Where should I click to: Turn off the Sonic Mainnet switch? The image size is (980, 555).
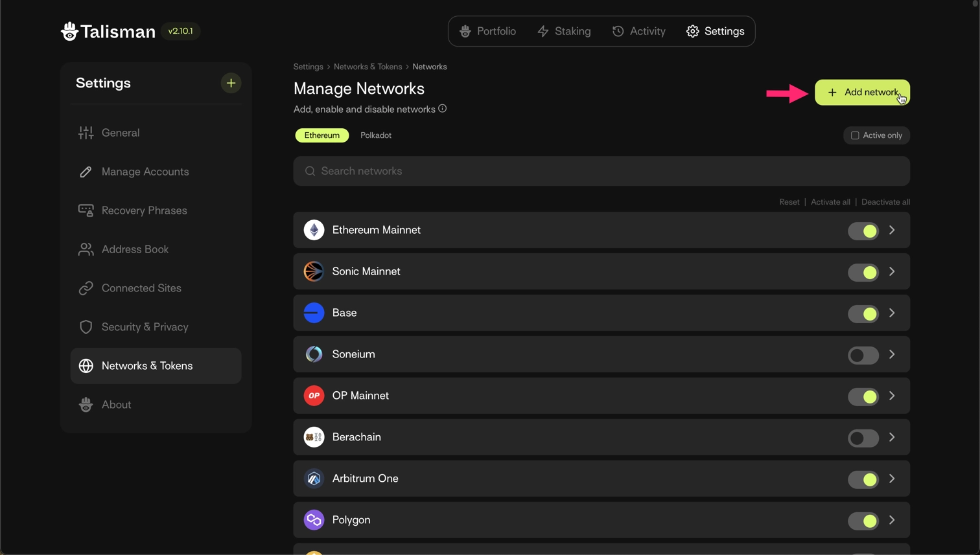(863, 272)
